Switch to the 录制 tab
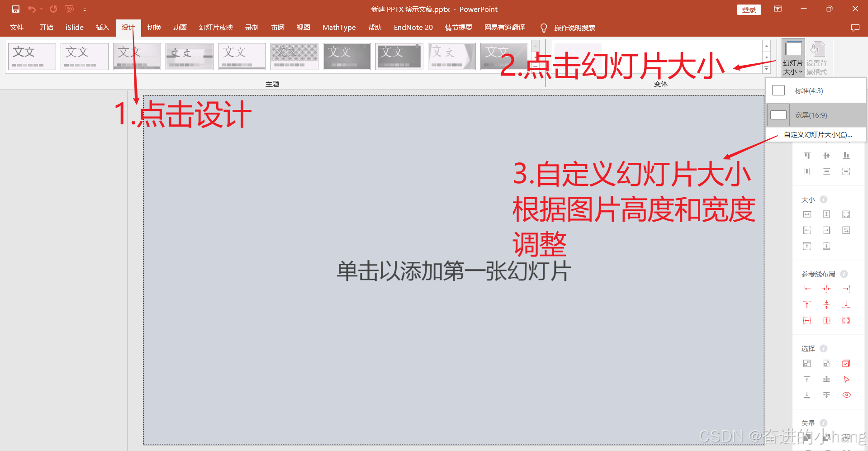Image resolution: width=868 pixels, height=451 pixels. click(x=252, y=28)
